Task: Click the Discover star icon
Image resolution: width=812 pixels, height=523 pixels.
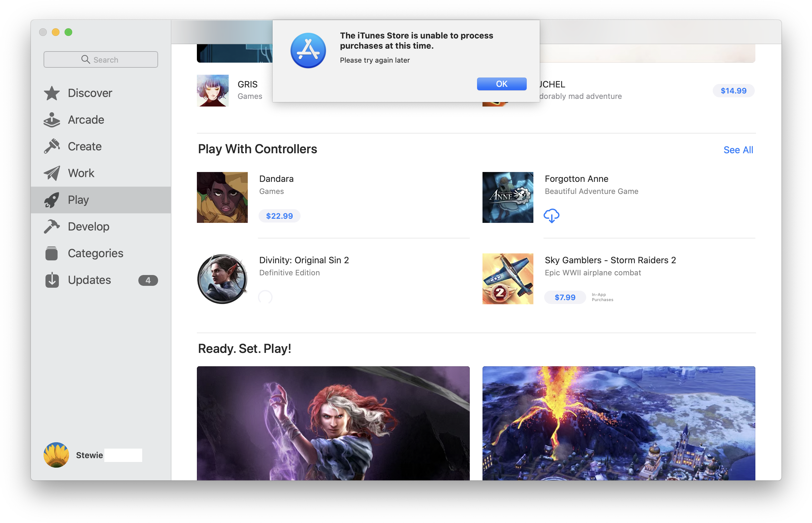Action: 52,93
